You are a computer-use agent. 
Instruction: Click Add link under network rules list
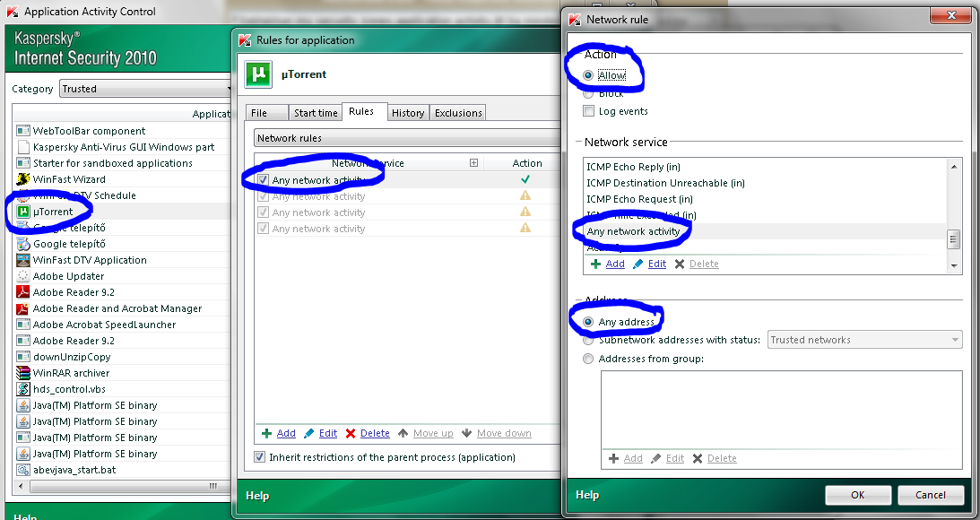(286, 433)
